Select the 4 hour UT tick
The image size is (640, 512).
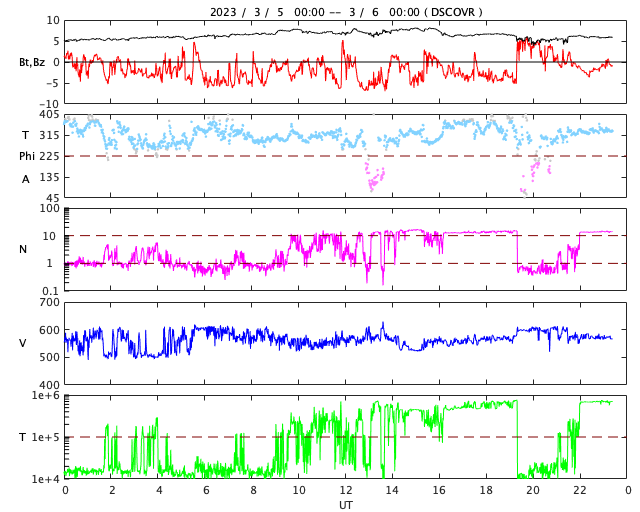[x=159, y=490]
